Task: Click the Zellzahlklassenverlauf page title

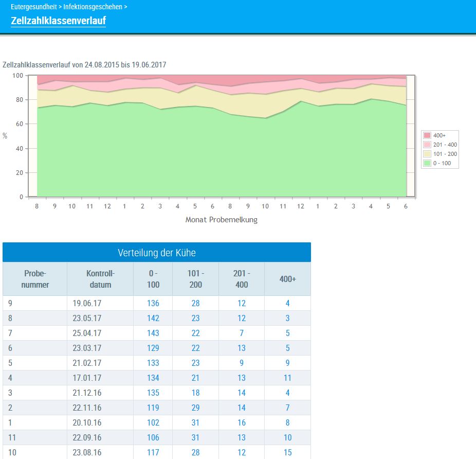Action: (x=58, y=21)
